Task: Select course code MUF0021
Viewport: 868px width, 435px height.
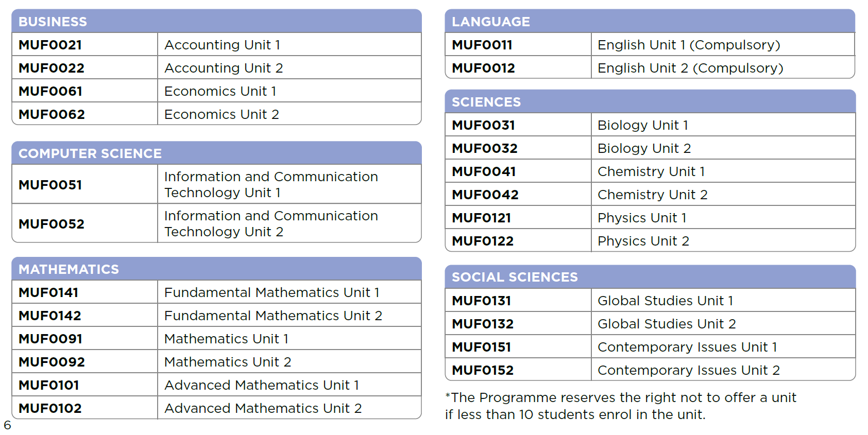Action: (x=50, y=45)
